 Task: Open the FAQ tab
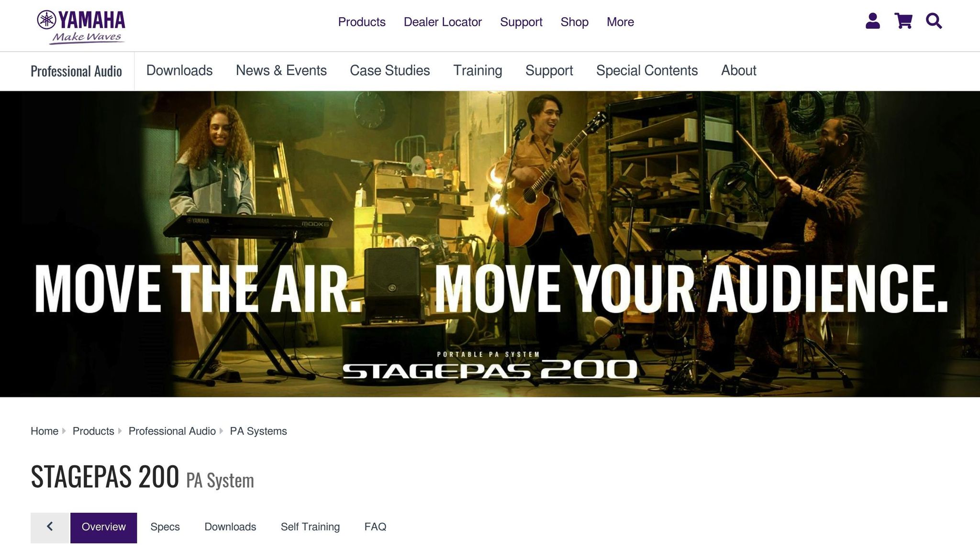tap(375, 527)
